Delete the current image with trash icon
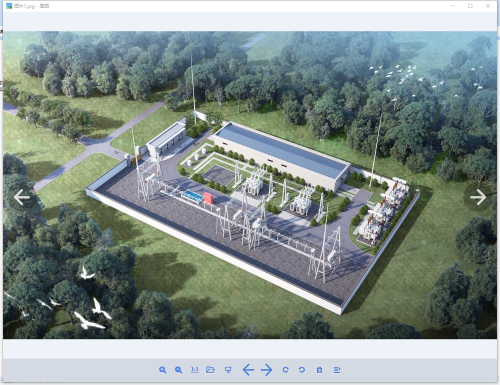Image resolution: width=500 pixels, height=385 pixels. [319, 370]
